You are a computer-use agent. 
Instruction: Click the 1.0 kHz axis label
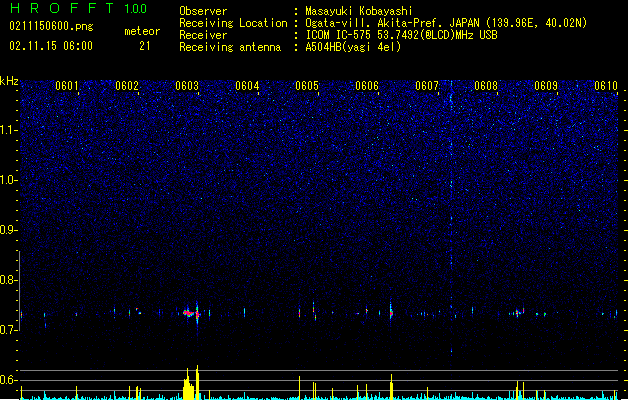[9, 180]
